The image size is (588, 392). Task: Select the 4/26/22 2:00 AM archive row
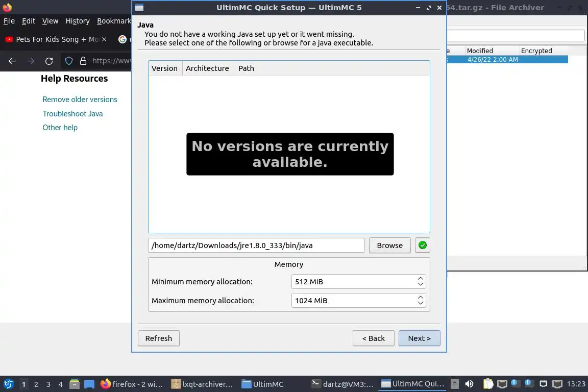tap(507, 60)
